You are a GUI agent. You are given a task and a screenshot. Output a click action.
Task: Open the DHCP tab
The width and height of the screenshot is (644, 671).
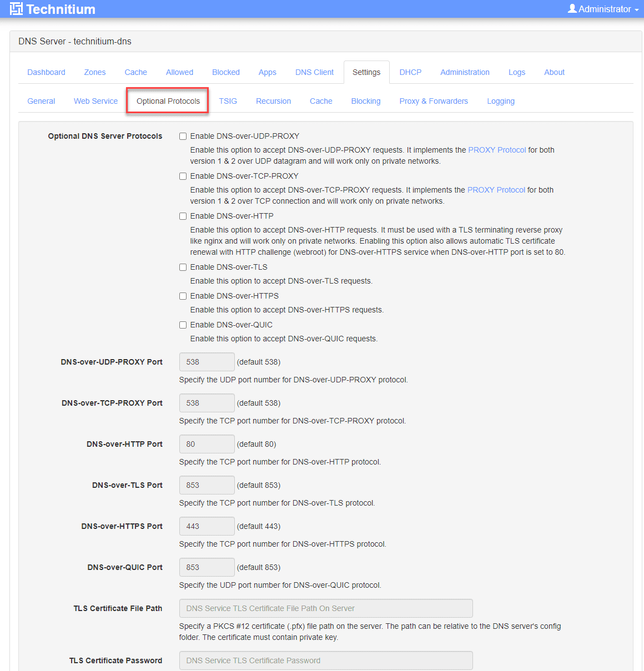pyautogui.click(x=410, y=72)
